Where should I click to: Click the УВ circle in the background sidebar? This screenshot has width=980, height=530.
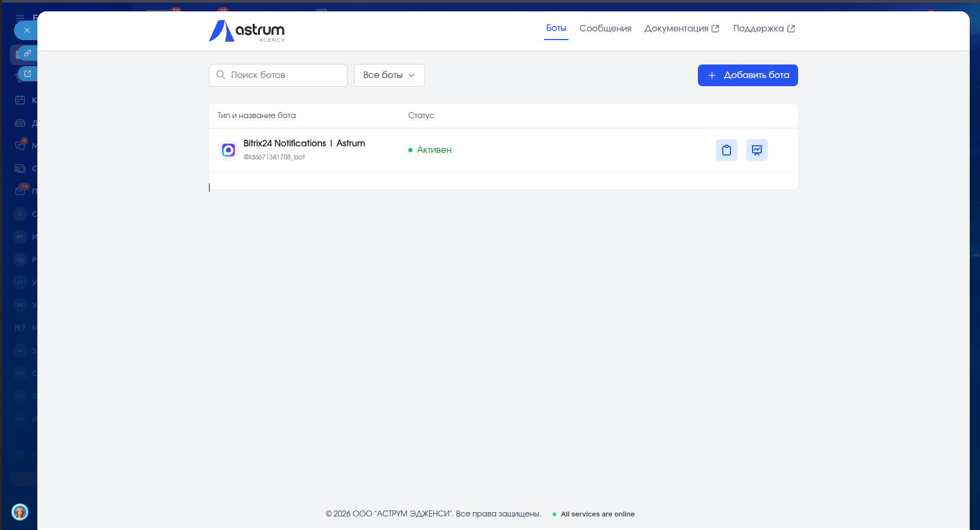tap(20, 305)
